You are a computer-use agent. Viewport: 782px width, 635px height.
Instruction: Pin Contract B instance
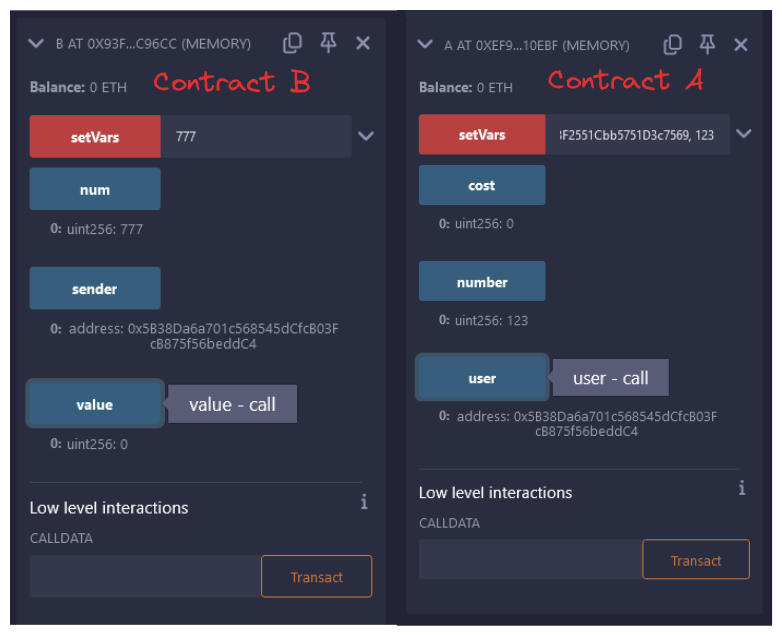[327, 43]
